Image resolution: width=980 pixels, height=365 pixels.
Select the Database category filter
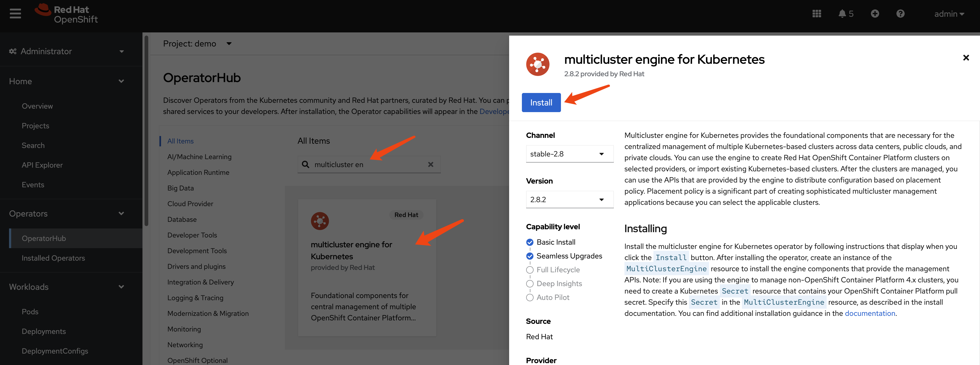pyautogui.click(x=182, y=219)
